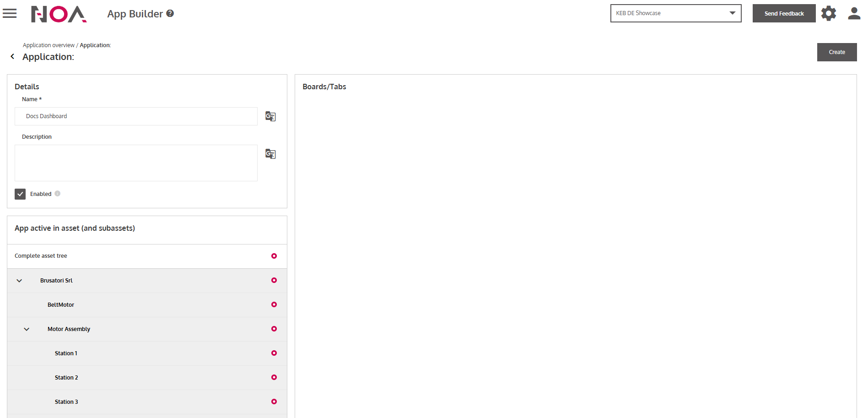The width and height of the screenshot is (868, 418).
Task: Go to Application overview breadcrumb
Action: 49,45
